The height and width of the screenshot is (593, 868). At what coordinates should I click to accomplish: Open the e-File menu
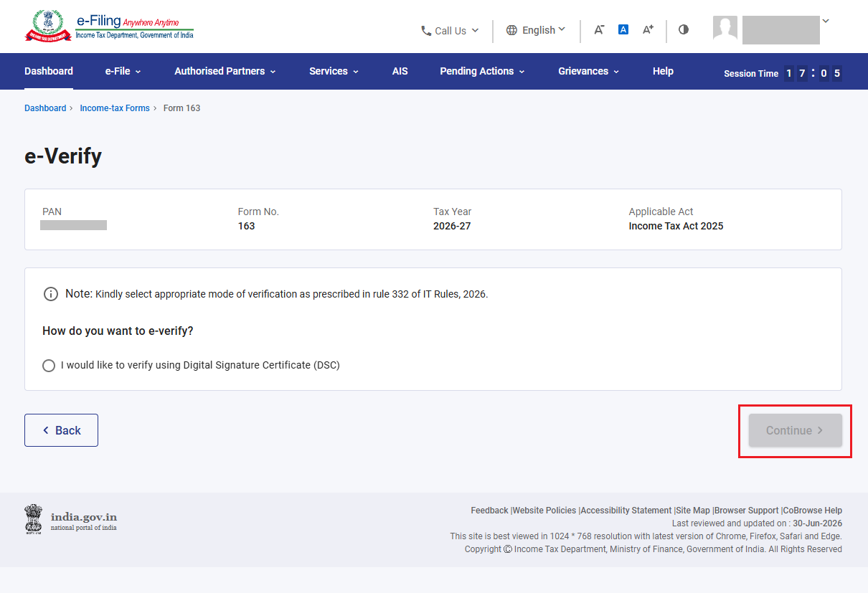click(123, 71)
